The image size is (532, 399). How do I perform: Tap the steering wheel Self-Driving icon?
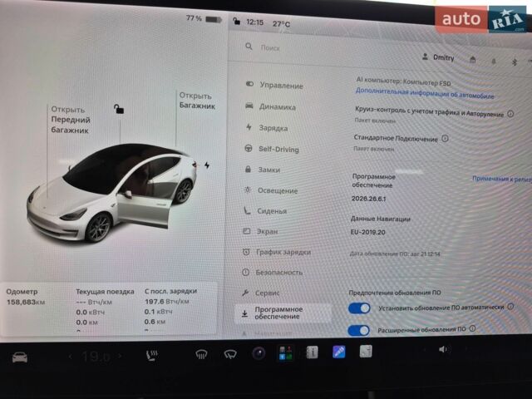(249, 148)
